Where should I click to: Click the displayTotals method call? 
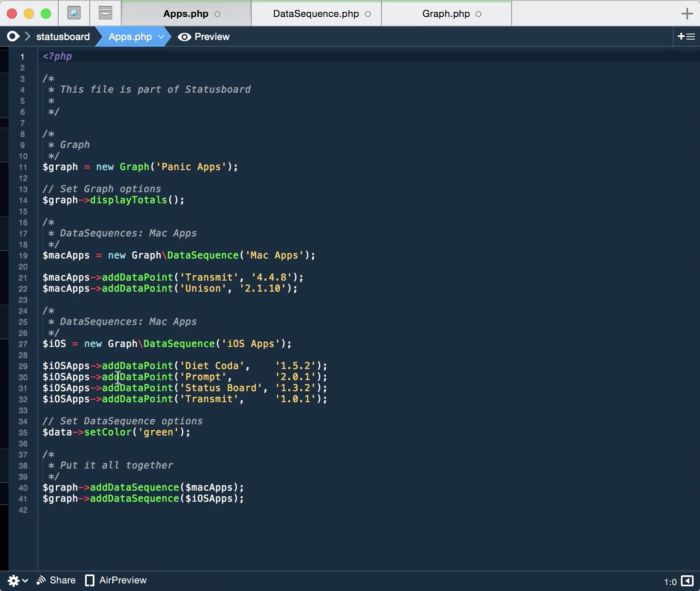[128, 200]
